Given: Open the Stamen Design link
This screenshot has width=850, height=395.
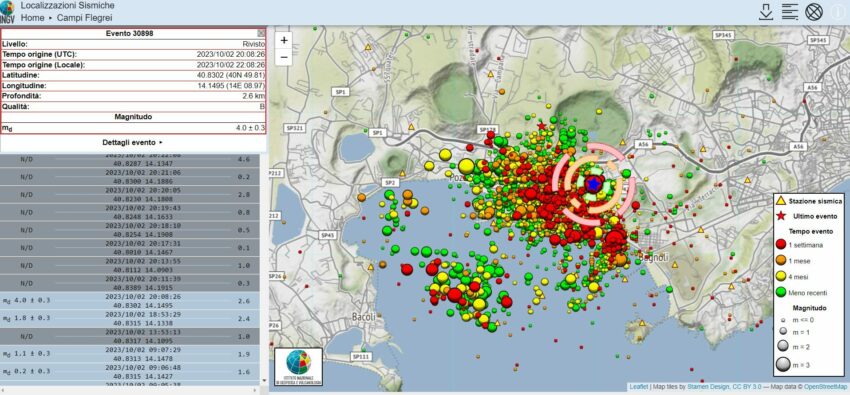Looking at the screenshot, I should coord(709,387).
